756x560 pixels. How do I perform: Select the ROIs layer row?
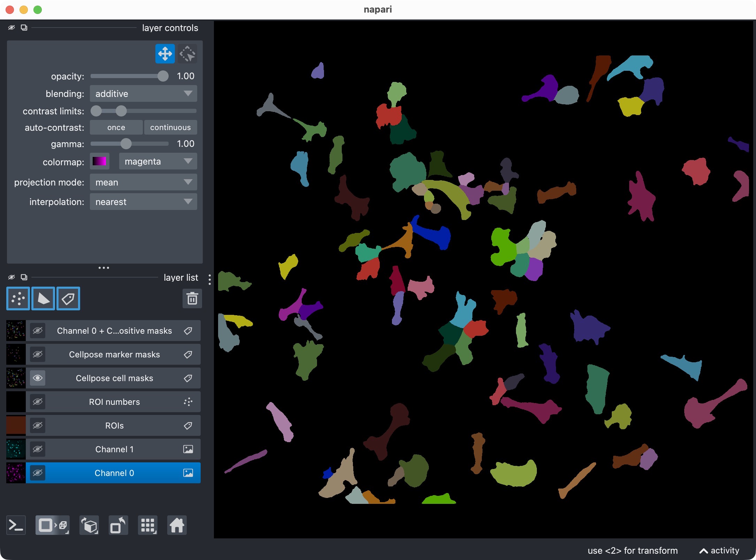[x=114, y=426]
